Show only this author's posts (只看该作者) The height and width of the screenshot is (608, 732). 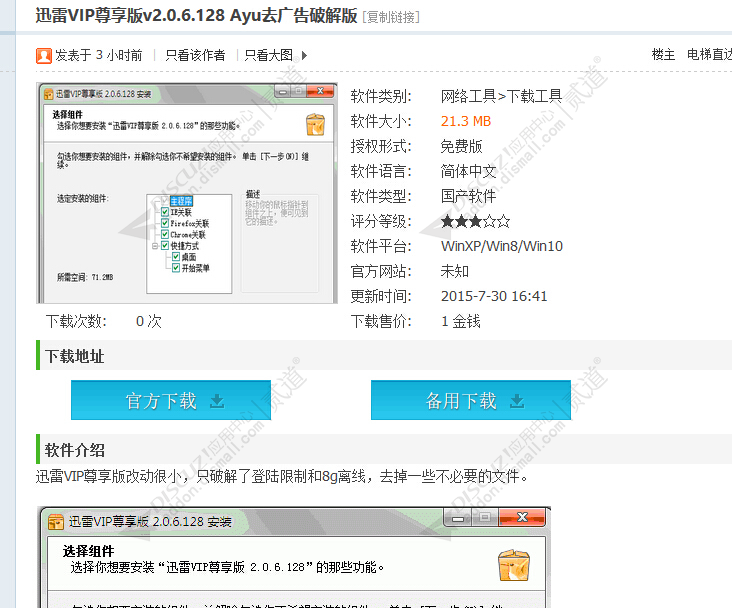click(x=195, y=55)
